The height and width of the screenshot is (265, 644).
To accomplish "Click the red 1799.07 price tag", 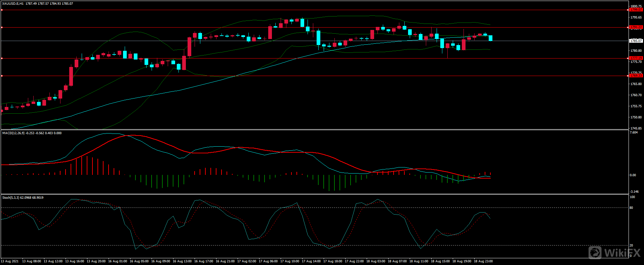I will [636, 10].
